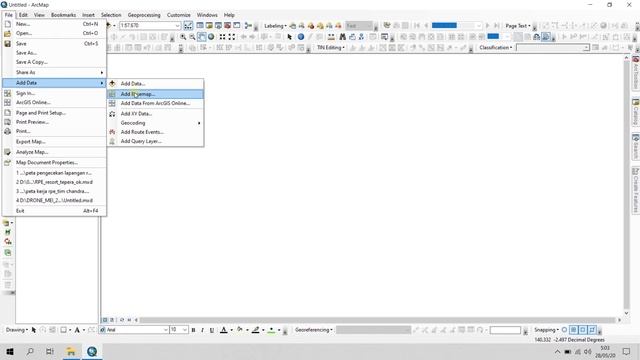Open the map scale dropdown
This screenshot has width=640, height=360.
tap(178, 25)
